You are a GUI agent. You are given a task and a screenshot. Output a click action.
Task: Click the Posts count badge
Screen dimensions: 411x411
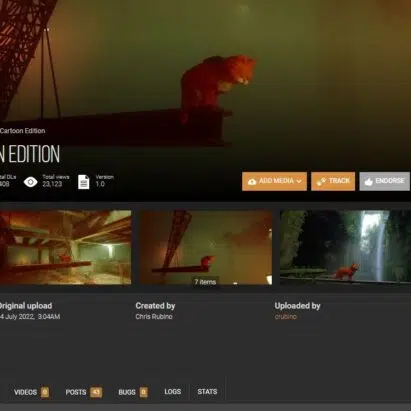click(96, 392)
